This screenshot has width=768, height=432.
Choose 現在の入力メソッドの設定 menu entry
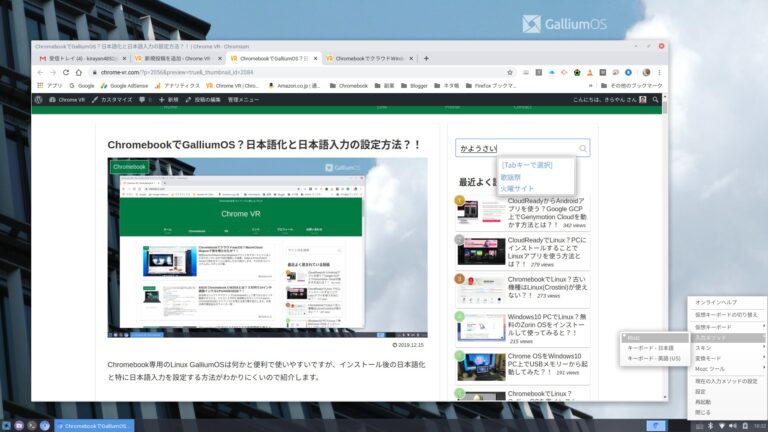tap(727, 381)
